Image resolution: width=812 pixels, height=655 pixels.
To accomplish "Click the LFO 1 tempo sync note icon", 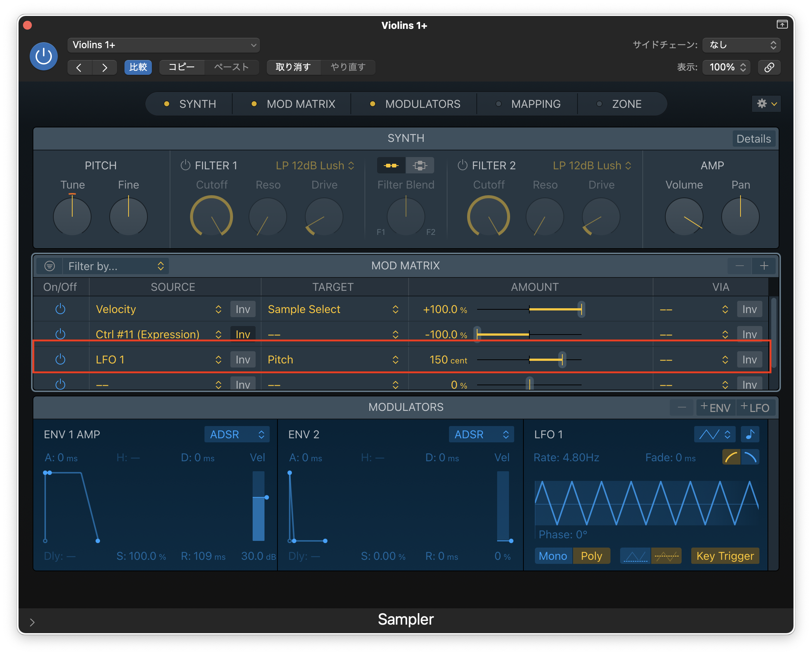I will click(x=750, y=434).
